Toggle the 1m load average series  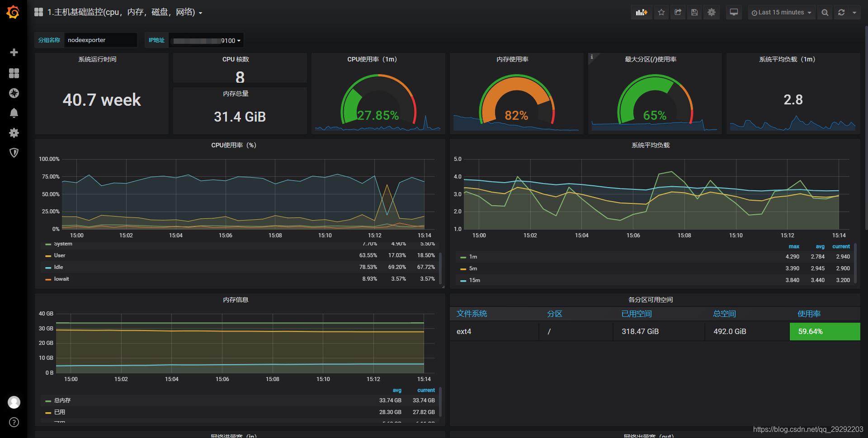point(473,257)
